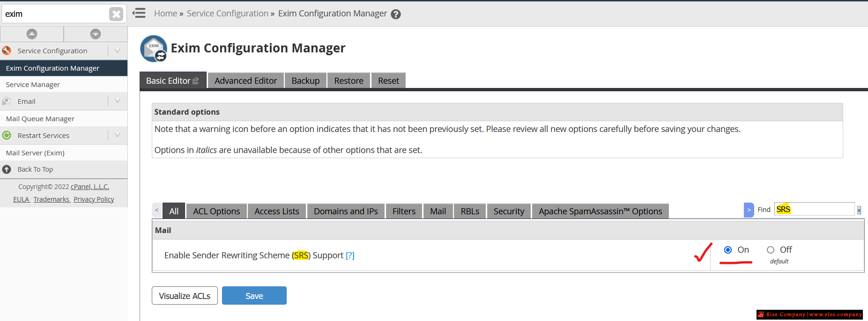The width and height of the screenshot is (868, 321).
Task: Open the ACL Options tab
Action: [216, 212]
